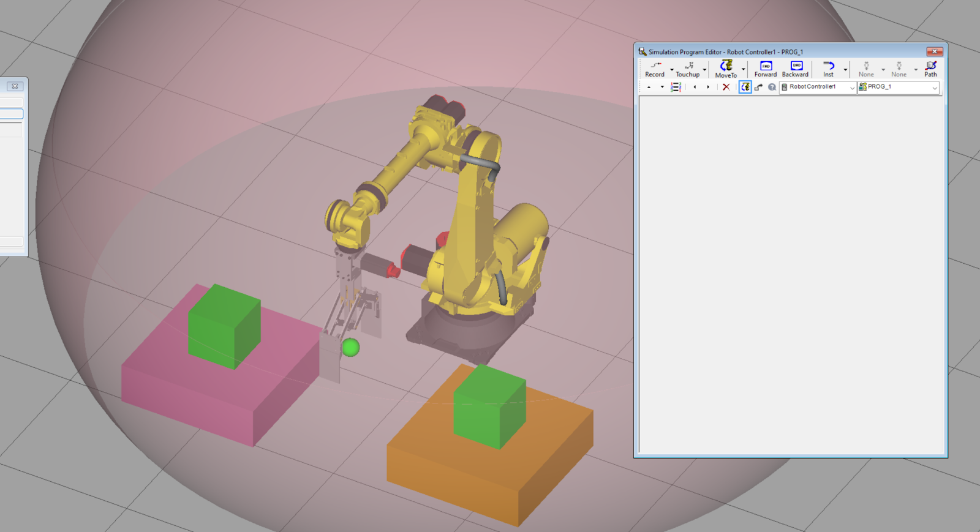Open dropdown beside second None button
Viewport: 980px width, 532px height.
(916, 70)
